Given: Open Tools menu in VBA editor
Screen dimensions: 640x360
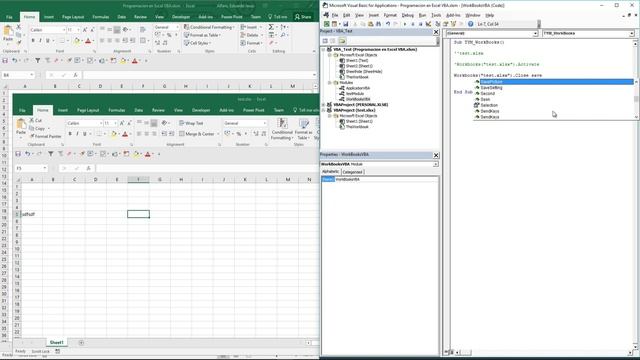Looking at the screenshot, I should pos(436,15).
